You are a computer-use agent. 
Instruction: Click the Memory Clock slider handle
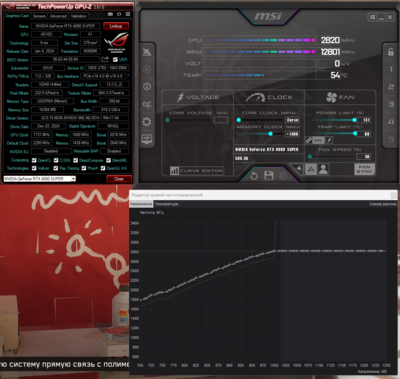point(270,134)
